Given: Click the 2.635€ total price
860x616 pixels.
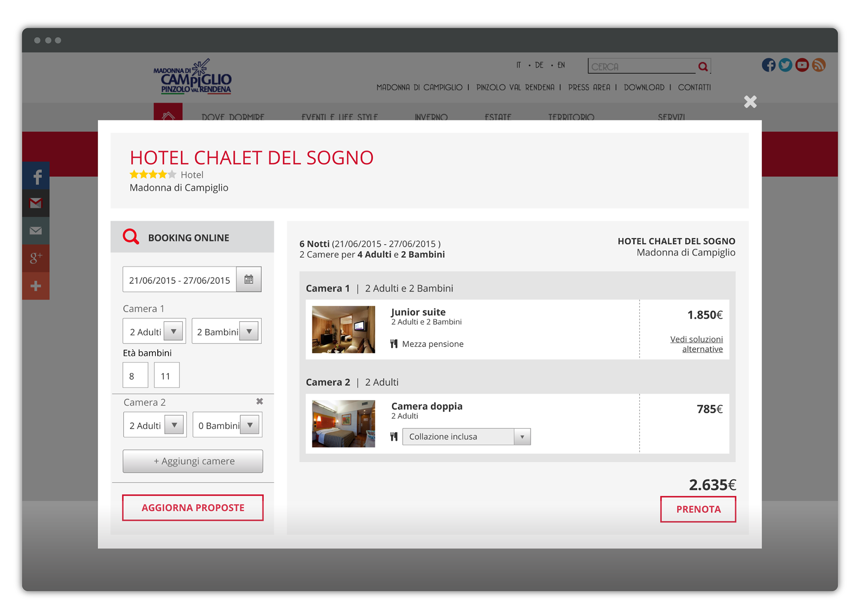Looking at the screenshot, I should 712,484.
